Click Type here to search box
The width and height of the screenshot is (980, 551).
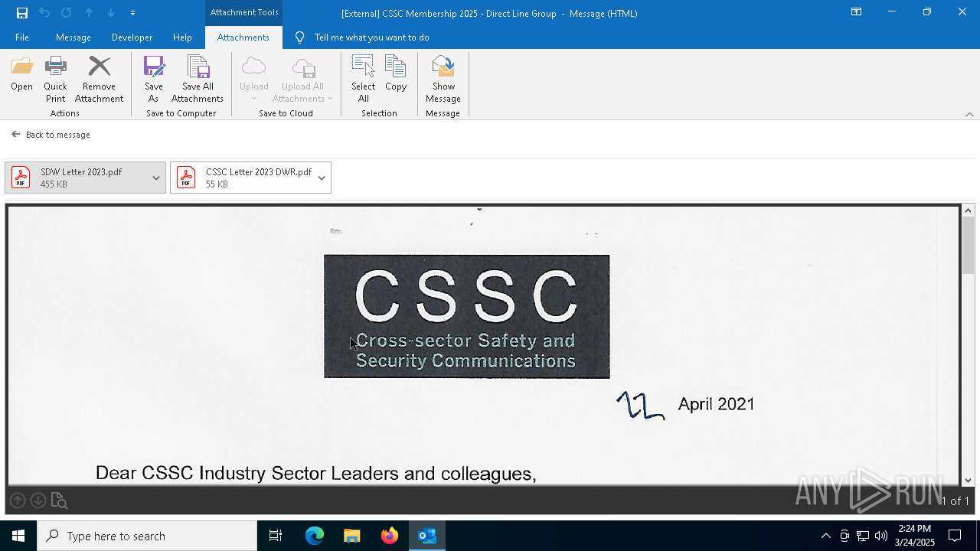(x=147, y=536)
